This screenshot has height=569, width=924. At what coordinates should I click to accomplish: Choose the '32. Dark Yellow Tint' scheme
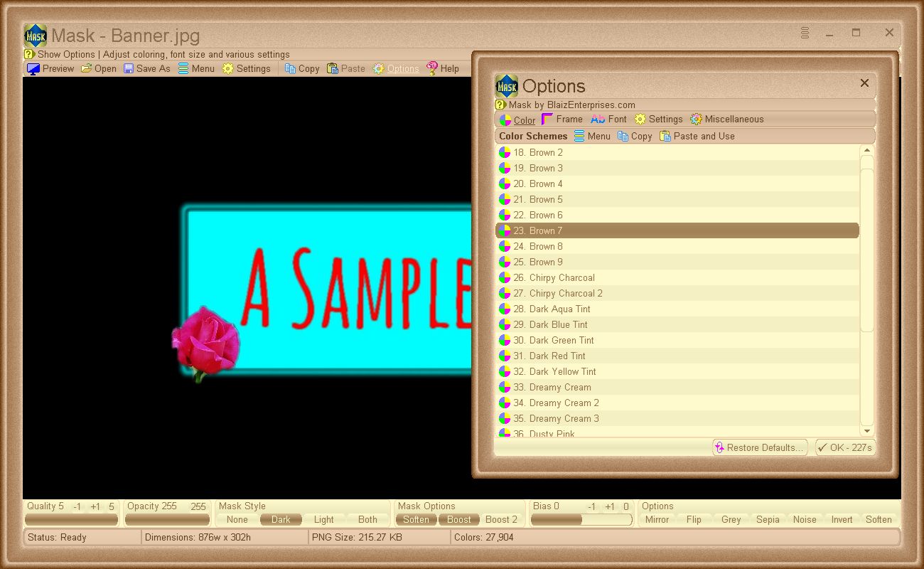[x=677, y=371]
